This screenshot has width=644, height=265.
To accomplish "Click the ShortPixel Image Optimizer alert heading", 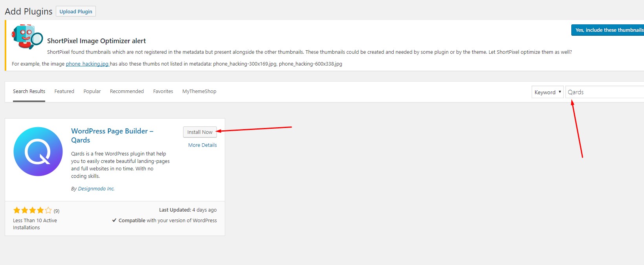I will (x=96, y=41).
